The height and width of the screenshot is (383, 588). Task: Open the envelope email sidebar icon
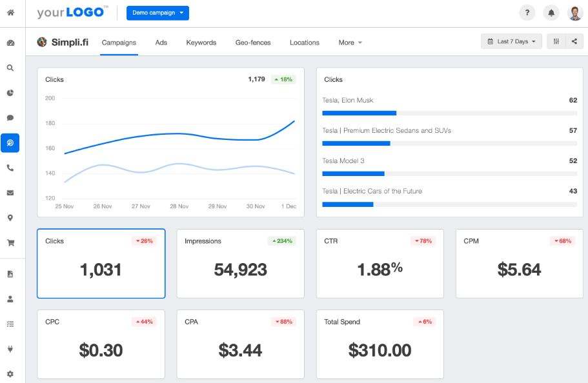[x=10, y=193]
